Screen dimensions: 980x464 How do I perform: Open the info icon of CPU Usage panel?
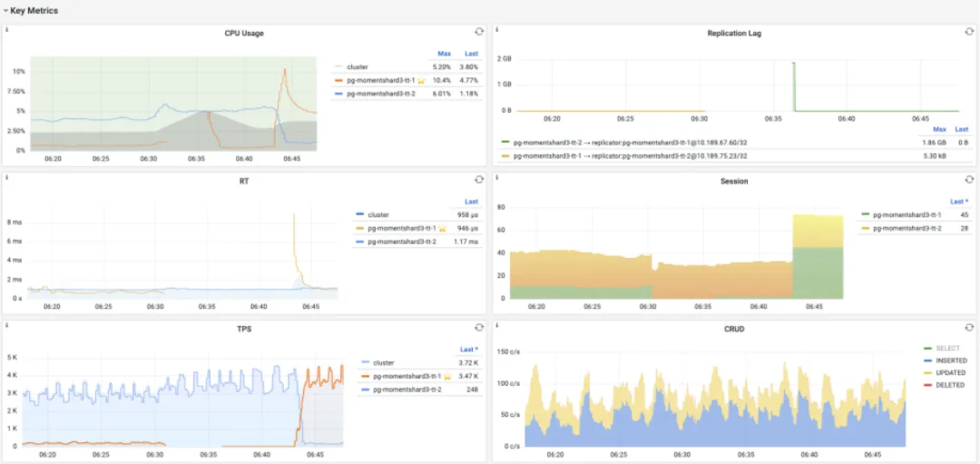tap(7, 29)
